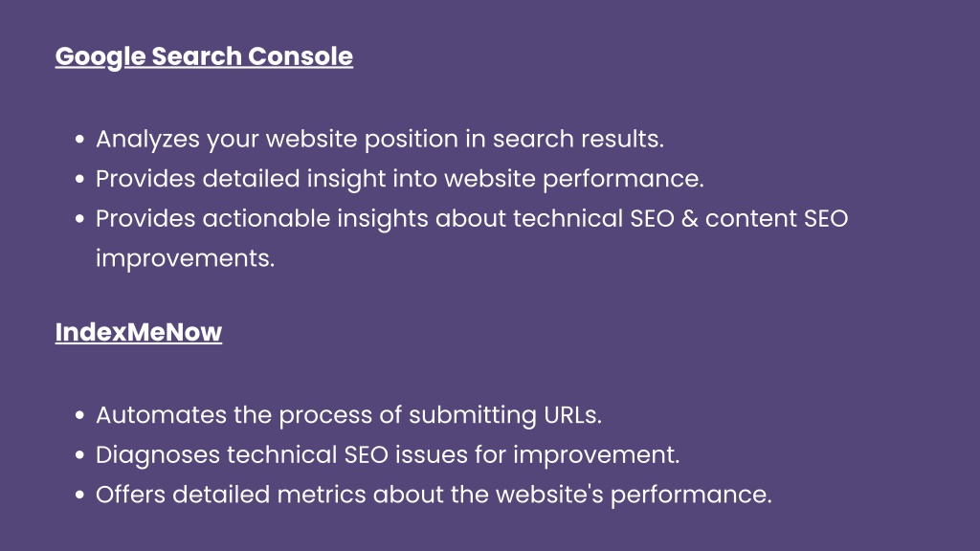Click the 'Provides detailed insight' bullet line
980x551 pixels.
399,179
